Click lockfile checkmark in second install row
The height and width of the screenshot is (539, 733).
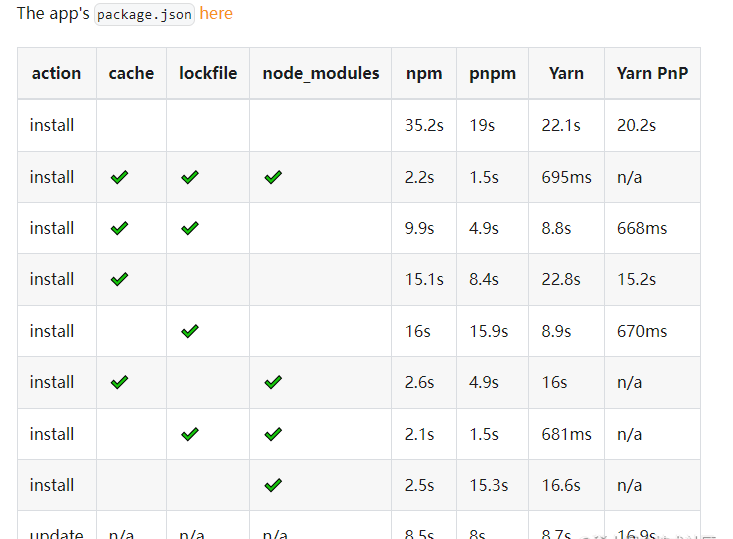(x=190, y=177)
